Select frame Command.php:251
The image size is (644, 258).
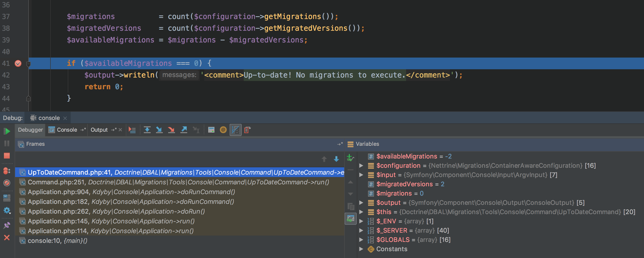[179, 182]
